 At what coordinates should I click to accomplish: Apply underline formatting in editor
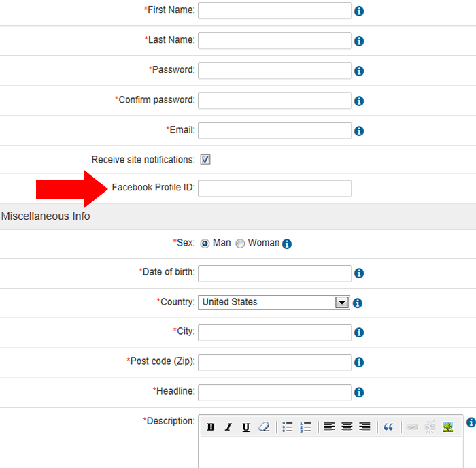click(x=246, y=427)
